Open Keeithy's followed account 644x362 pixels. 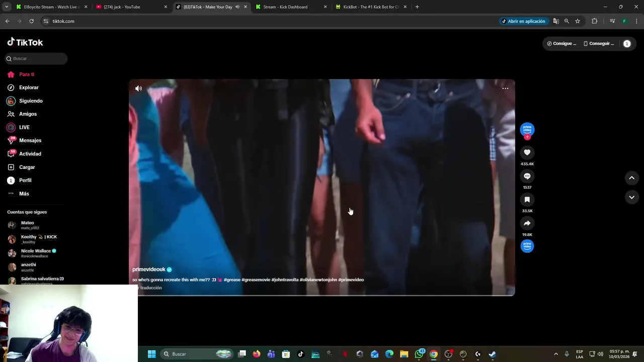(32, 239)
